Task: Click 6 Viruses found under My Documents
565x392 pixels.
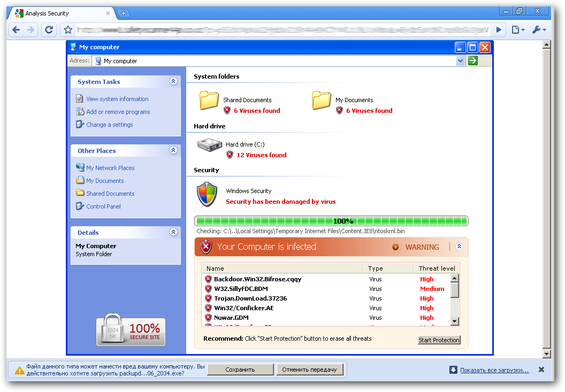Action: pos(369,111)
